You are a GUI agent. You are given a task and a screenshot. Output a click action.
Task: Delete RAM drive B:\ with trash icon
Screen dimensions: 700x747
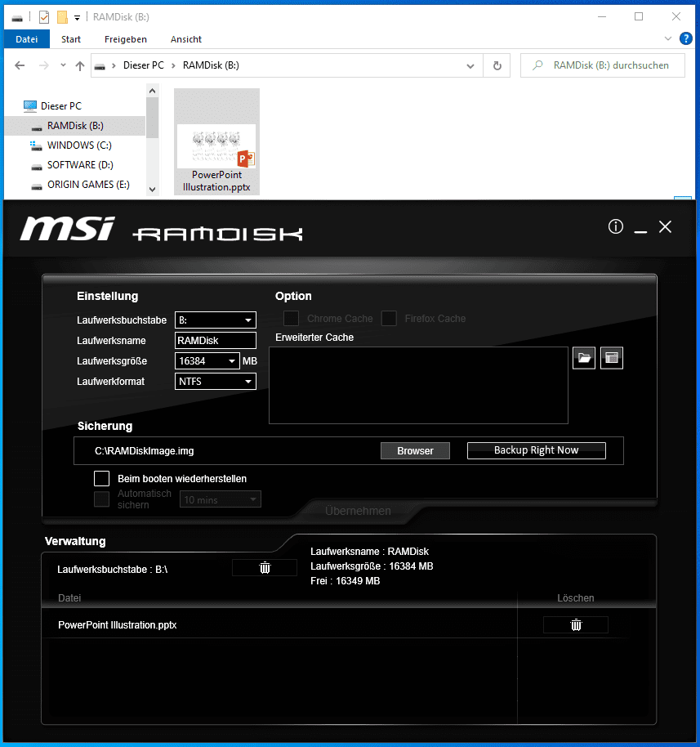[x=265, y=568]
